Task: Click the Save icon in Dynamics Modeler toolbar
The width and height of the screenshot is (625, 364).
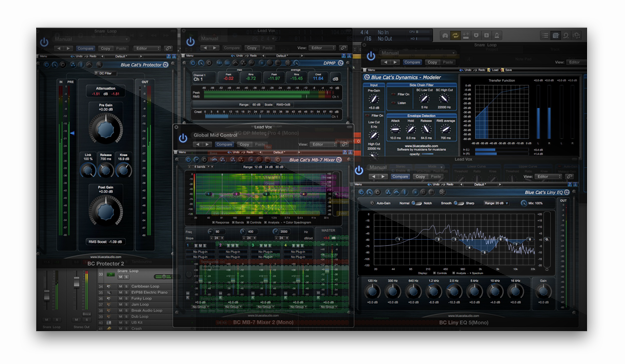Action: point(503,70)
